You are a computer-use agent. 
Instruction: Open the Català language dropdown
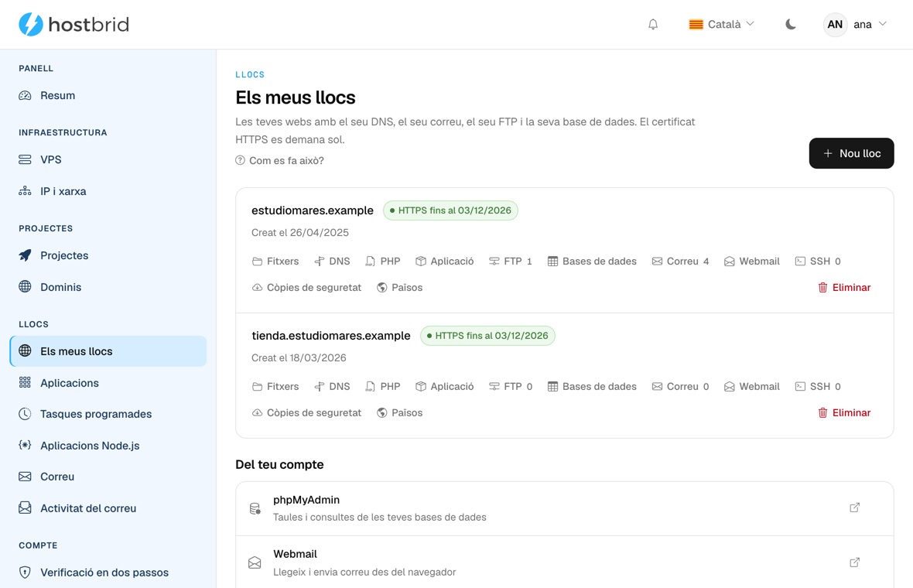tap(721, 25)
